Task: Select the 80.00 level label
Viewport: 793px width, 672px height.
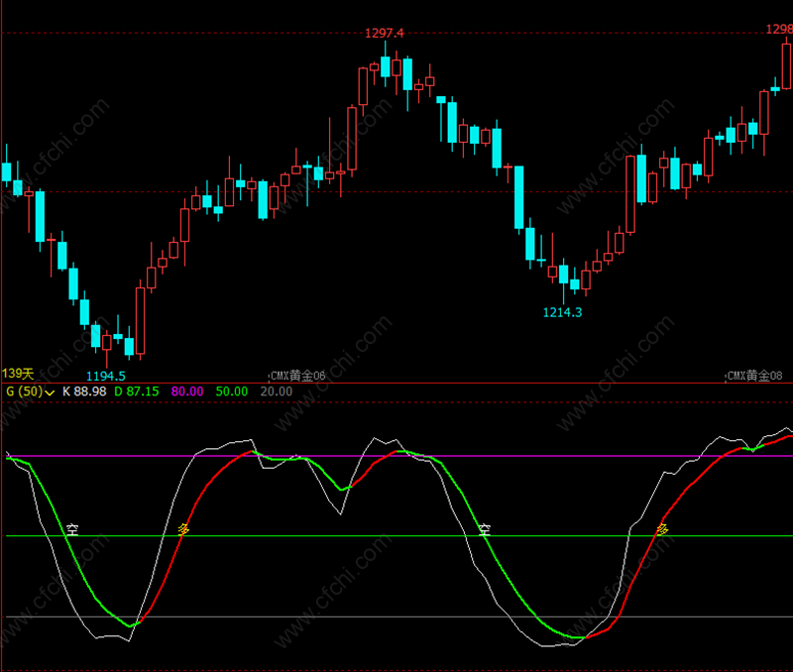Action: pos(187,392)
